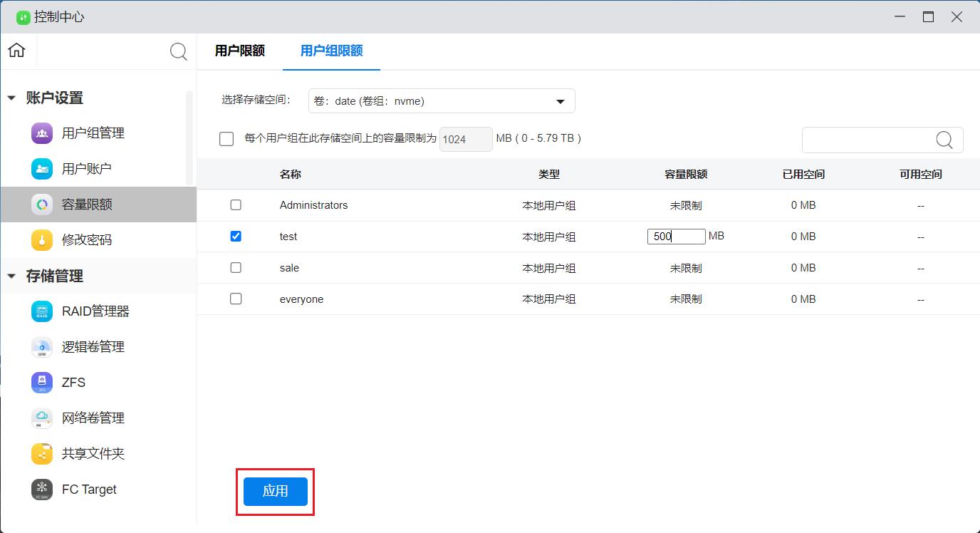Enable the per-group capacity limit checkbox
The image size is (980, 533).
[226, 138]
